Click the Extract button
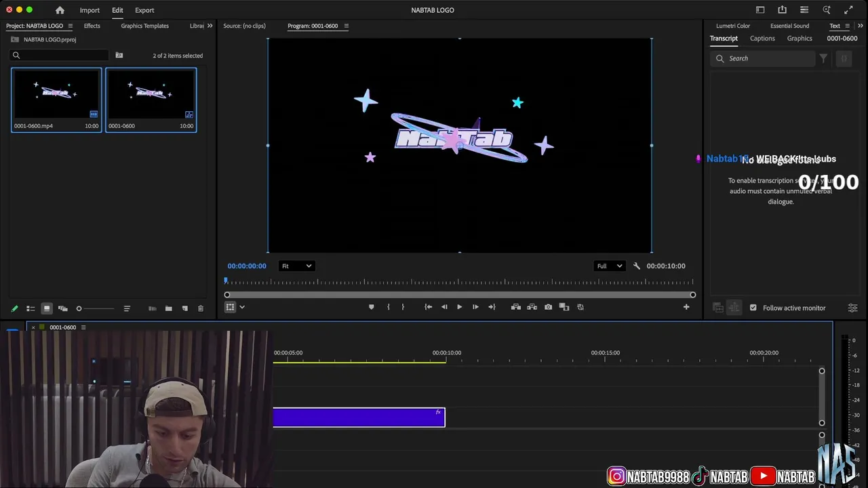The width and height of the screenshot is (868, 488). (x=532, y=307)
